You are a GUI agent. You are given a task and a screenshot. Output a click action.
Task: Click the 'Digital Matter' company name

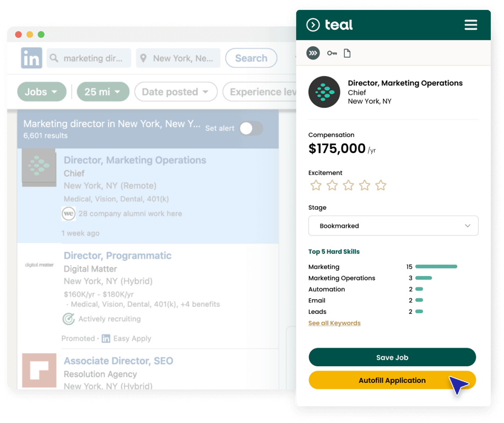(x=90, y=269)
